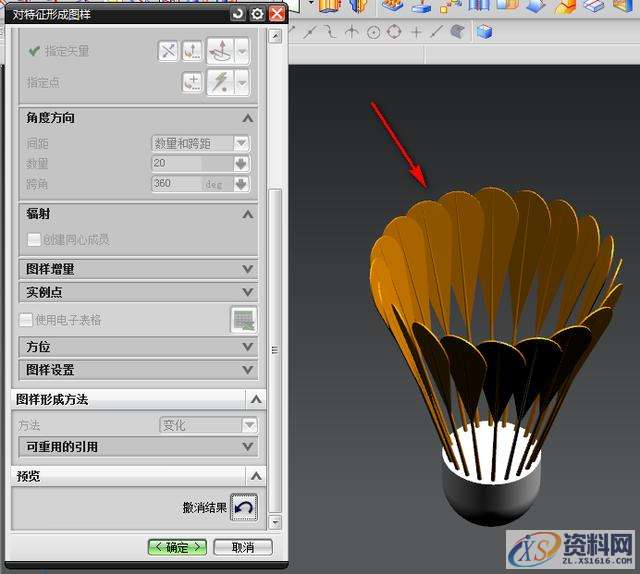Click the circle center snap point icon

pyautogui.click(x=374, y=32)
